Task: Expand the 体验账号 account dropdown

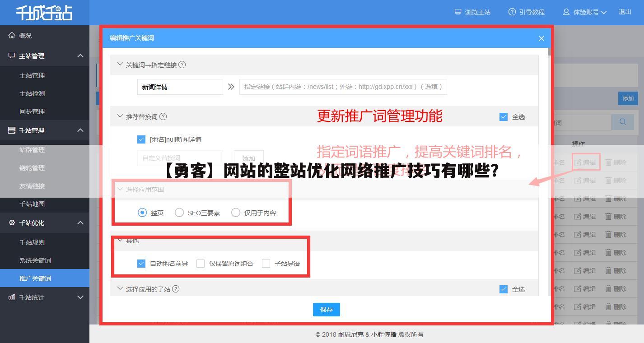Action: (585, 12)
